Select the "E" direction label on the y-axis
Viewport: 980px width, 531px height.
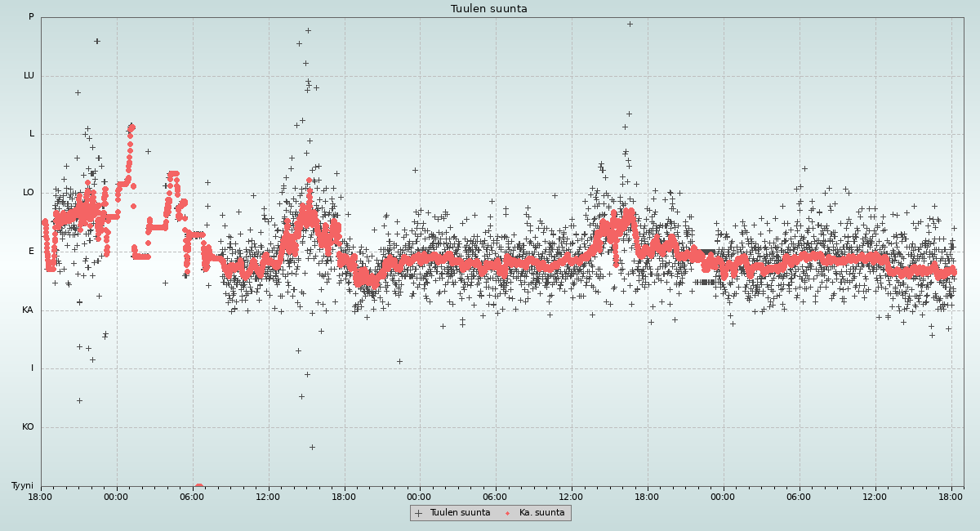coord(32,252)
